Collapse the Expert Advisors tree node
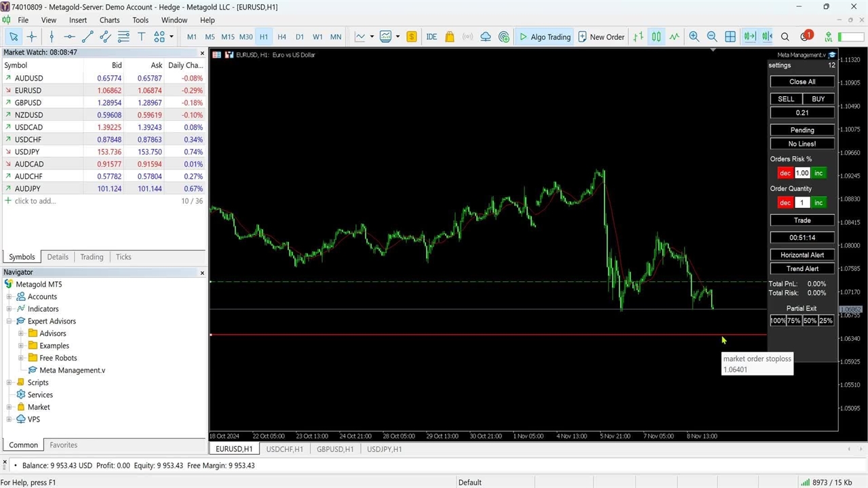 tap(9, 321)
